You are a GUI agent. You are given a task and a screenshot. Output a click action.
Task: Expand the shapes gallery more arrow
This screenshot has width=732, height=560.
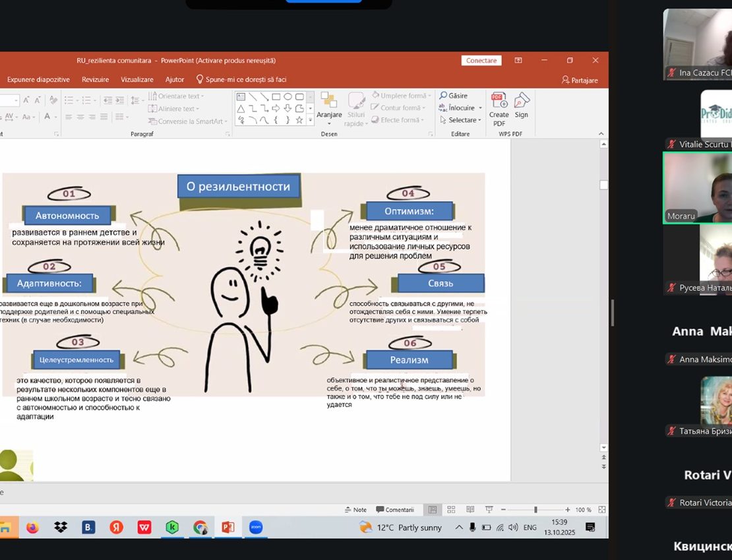[310, 121]
